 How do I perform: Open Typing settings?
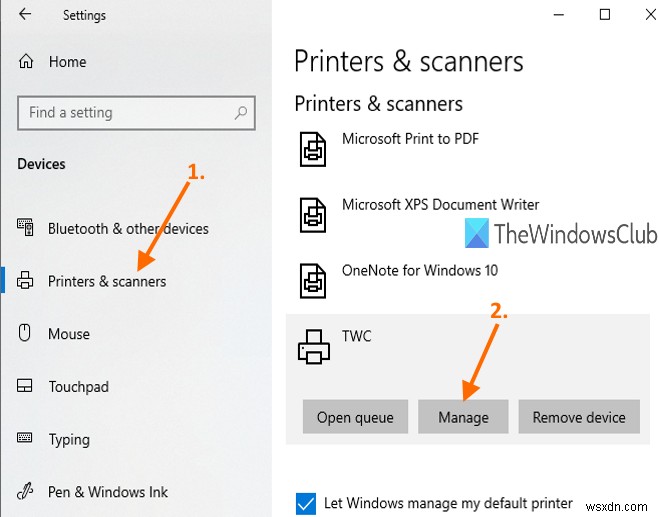pyautogui.click(x=69, y=440)
